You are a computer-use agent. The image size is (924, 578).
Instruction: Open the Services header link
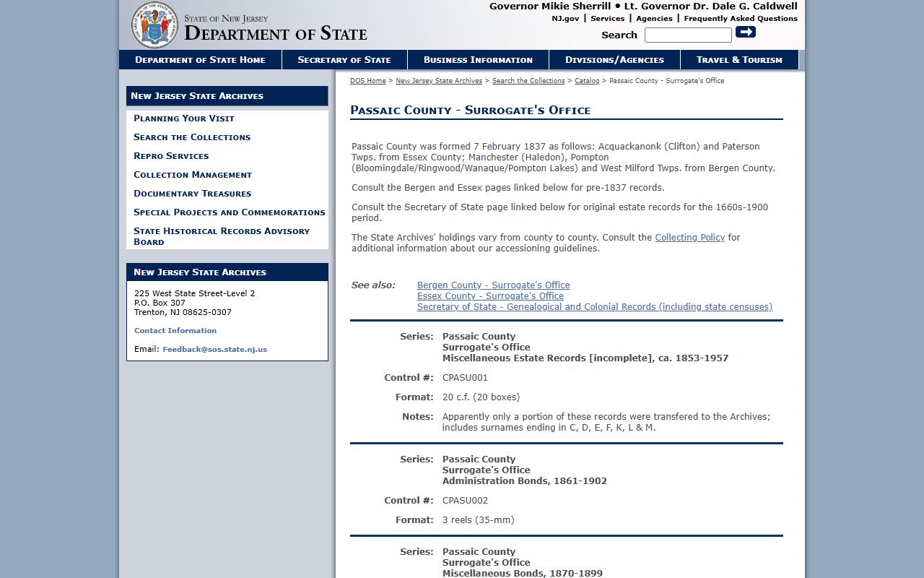point(607,19)
